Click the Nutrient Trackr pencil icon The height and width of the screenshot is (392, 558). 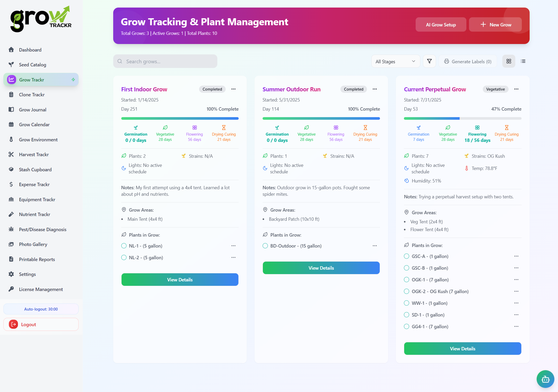[x=11, y=214]
